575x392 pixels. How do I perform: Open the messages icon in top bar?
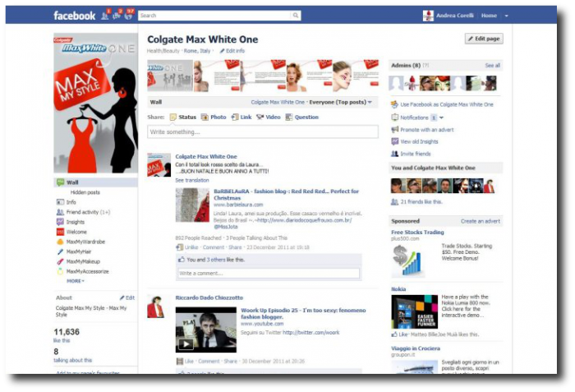117,16
